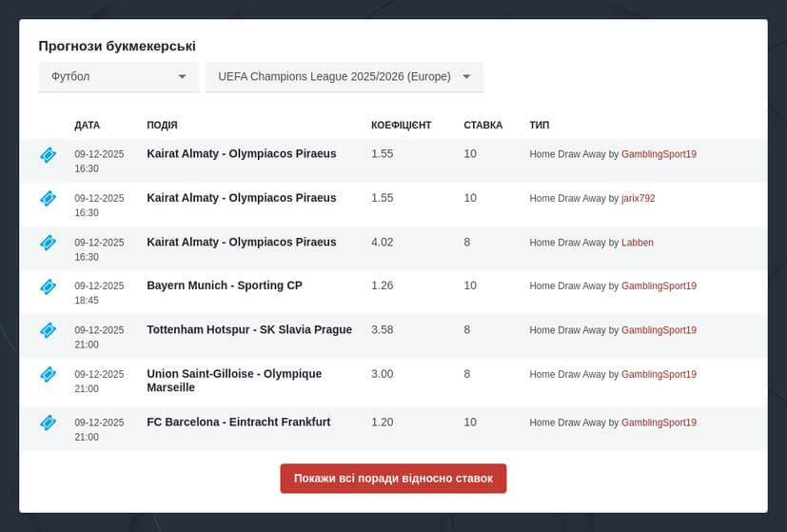787x532 pixels.
Task: Open jarix792 user profile link
Action: click(638, 199)
